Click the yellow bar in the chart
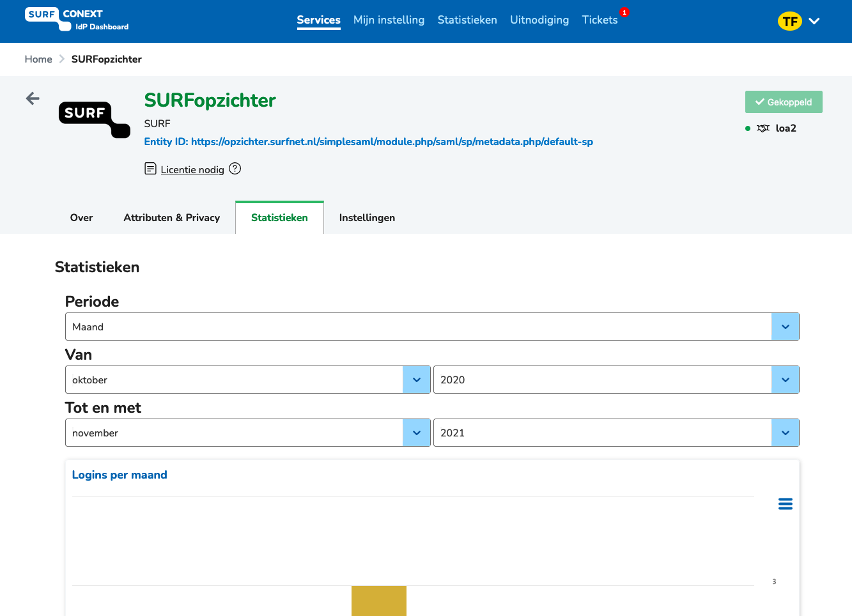This screenshot has height=616, width=852. coord(379,601)
